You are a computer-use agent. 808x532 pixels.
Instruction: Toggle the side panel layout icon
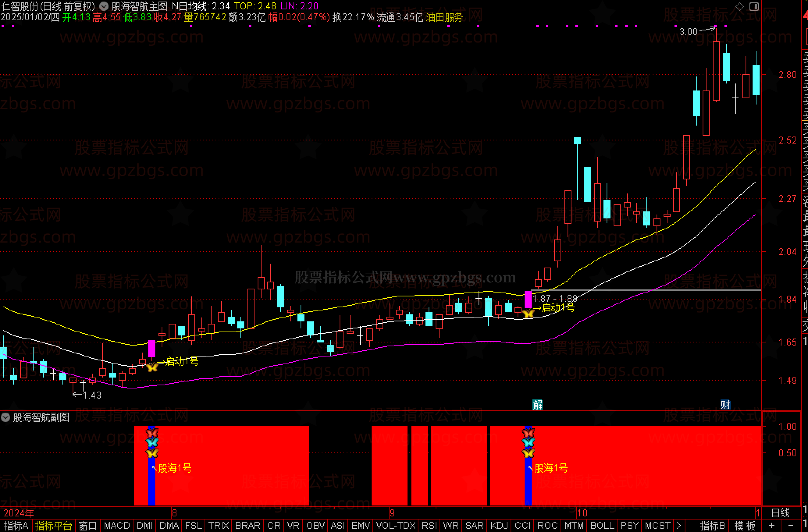click(x=754, y=6)
